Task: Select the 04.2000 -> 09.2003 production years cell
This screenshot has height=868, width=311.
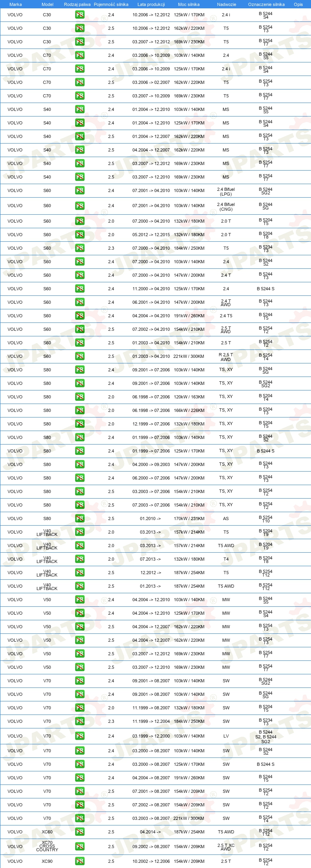Action: click(x=151, y=464)
